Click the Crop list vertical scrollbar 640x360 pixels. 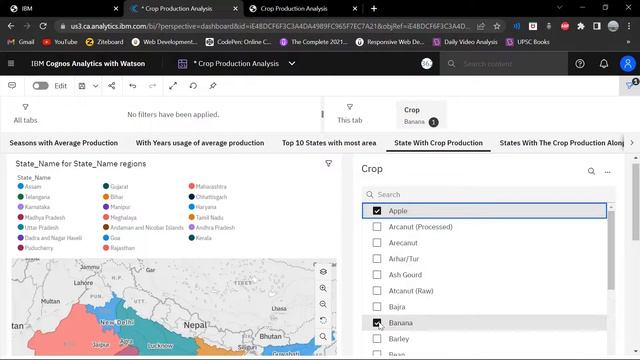pyautogui.click(x=611, y=249)
